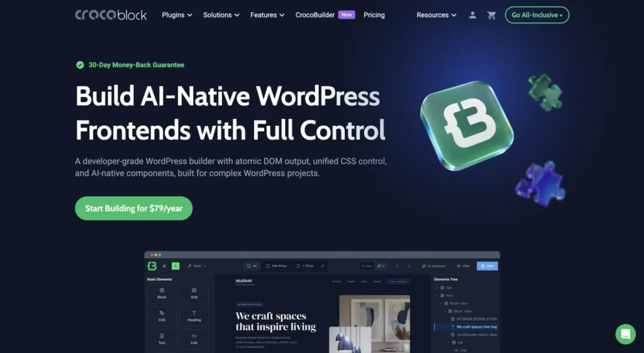Click 'Build AI-Native WordPress Frontends' headline
644x353 pixels.
(230, 113)
